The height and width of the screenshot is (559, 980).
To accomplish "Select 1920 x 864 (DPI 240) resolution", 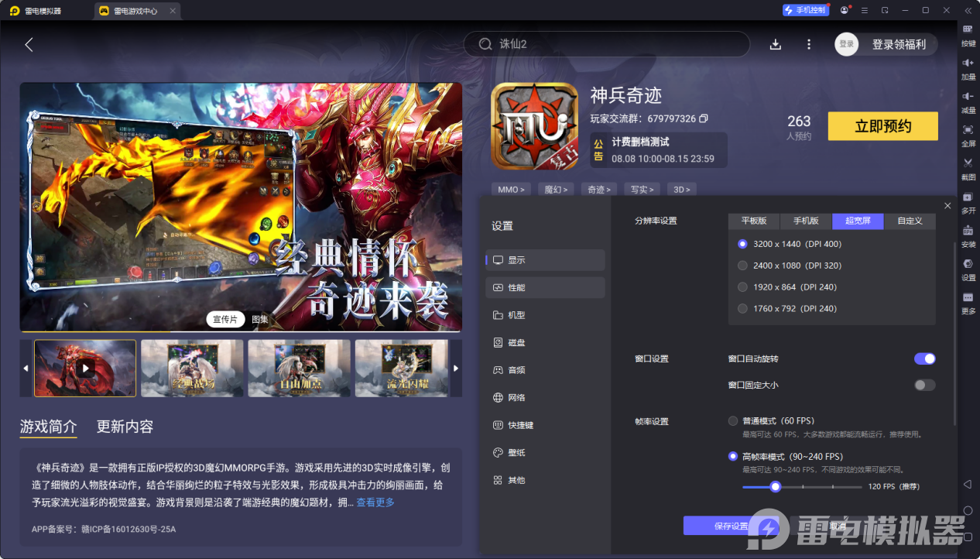I will 743,287.
